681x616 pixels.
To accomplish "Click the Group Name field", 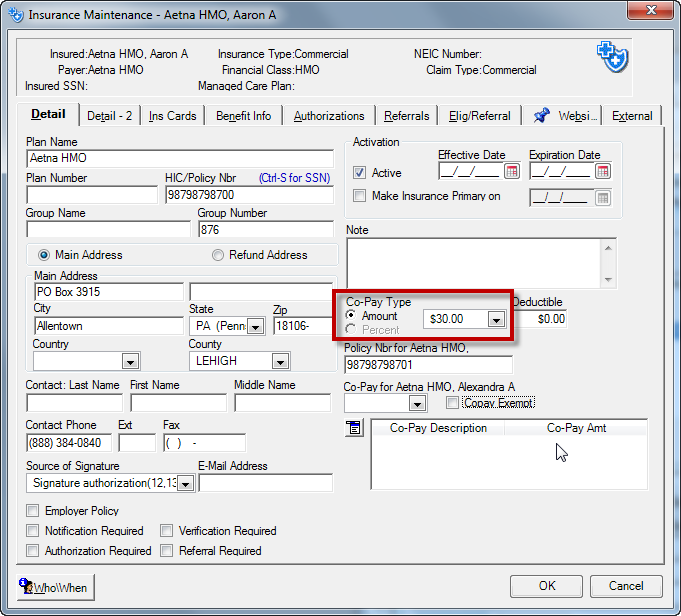I will [109, 229].
